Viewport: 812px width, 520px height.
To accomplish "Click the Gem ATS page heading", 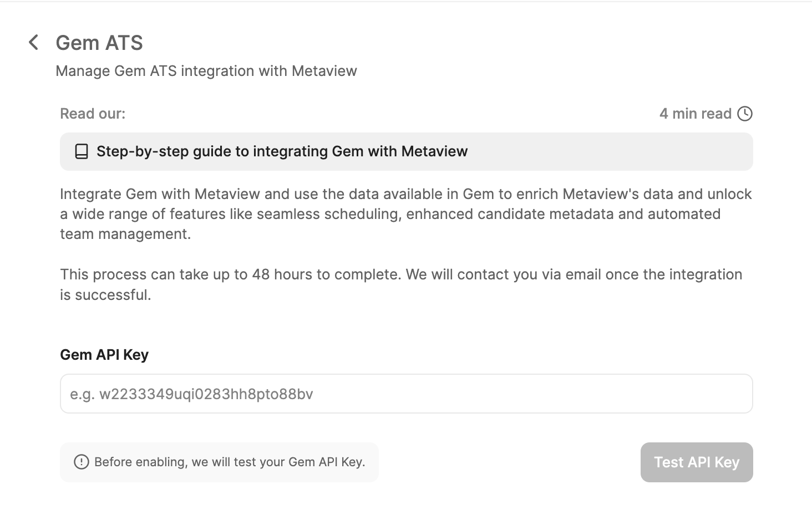I will (x=99, y=43).
